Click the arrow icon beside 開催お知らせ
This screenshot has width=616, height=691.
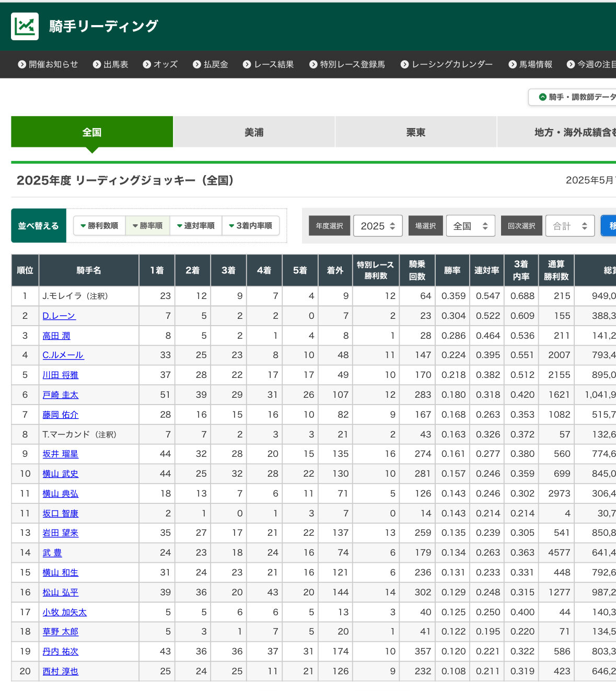[x=22, y=64]
